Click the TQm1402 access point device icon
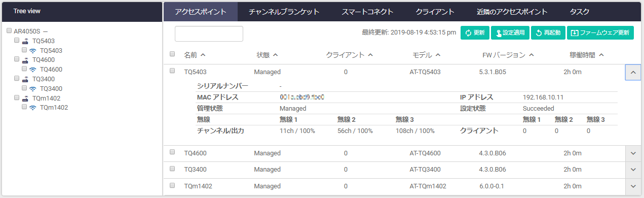644x198 pixels. point(25,98)
